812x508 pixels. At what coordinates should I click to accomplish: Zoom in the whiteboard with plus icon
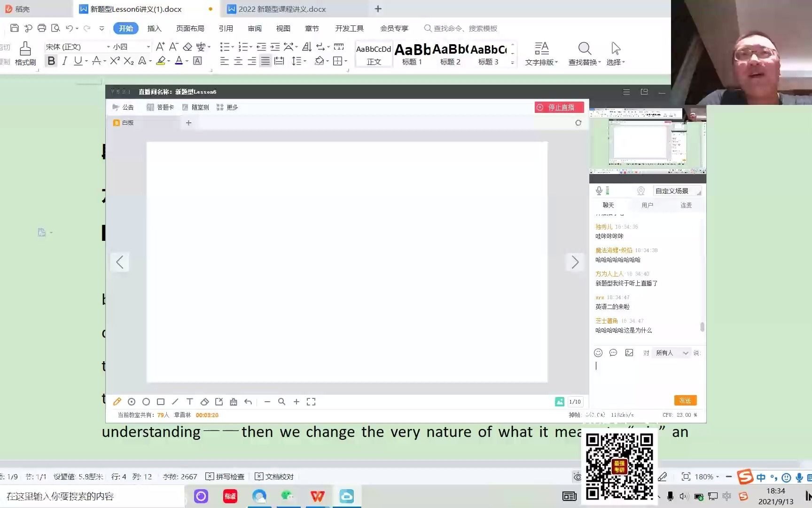tap(297, 402)
